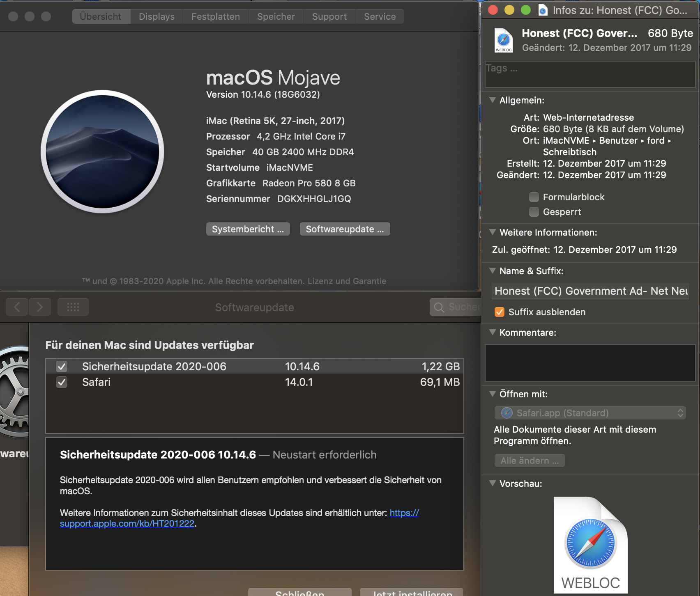Collapse the Name & Suffix section

tap(493, 270)
